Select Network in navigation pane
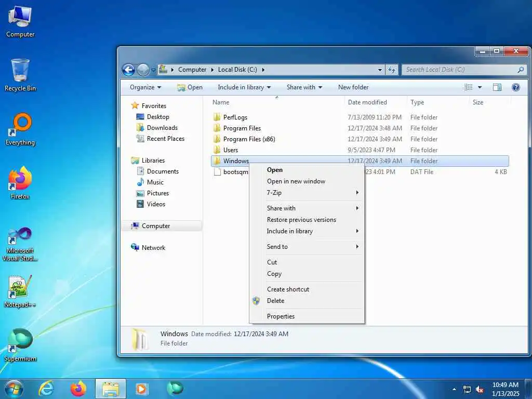Viewport: 532px width, 399px height. click(148, 248)
